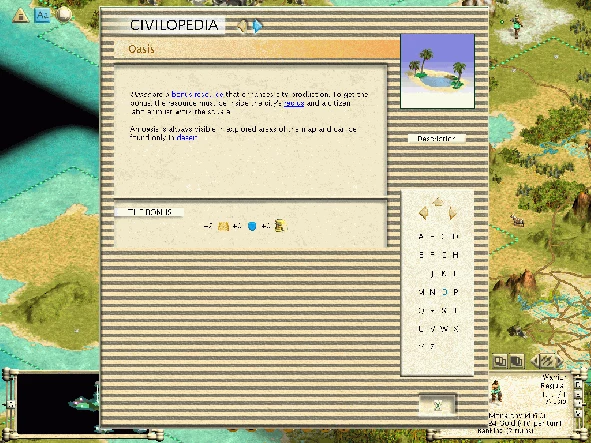Click the unit orders arrows button
The image size is (591, 443).
[547, 362]
